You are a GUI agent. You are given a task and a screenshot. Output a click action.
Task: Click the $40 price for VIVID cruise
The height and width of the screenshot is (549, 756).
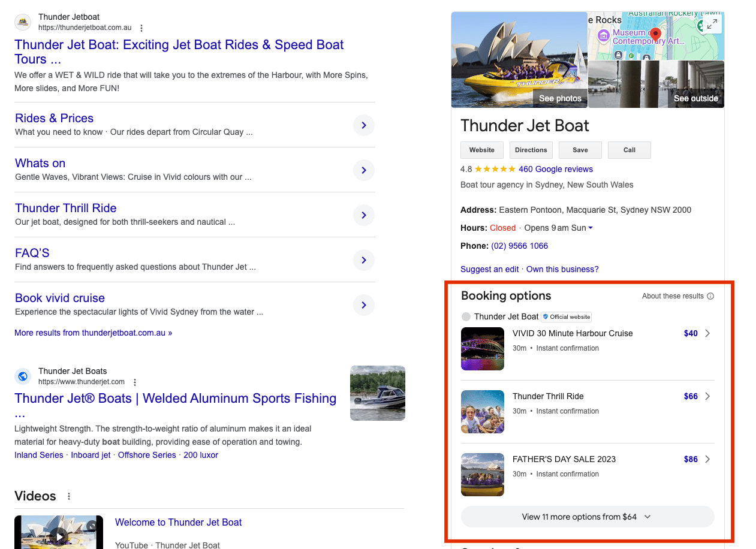(x=691, y=333)
